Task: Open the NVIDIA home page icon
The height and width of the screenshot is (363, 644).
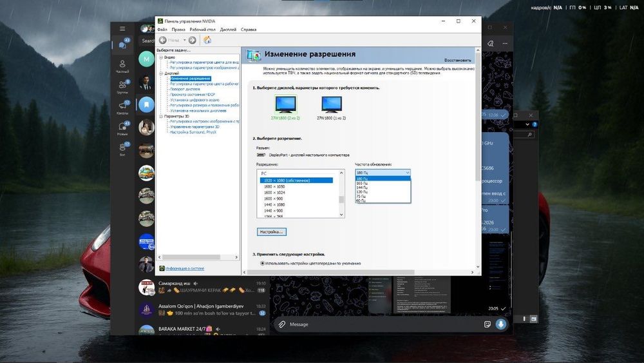Action: tap(207, 40)
